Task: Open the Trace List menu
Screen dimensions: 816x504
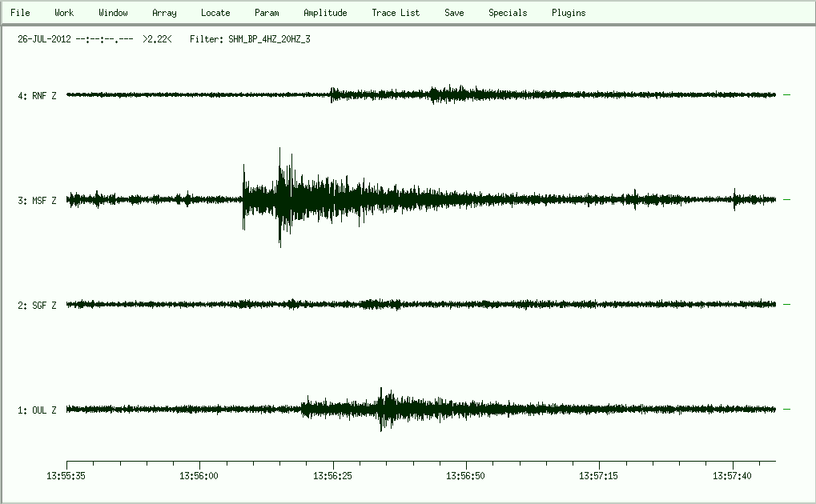Action: 396,13
